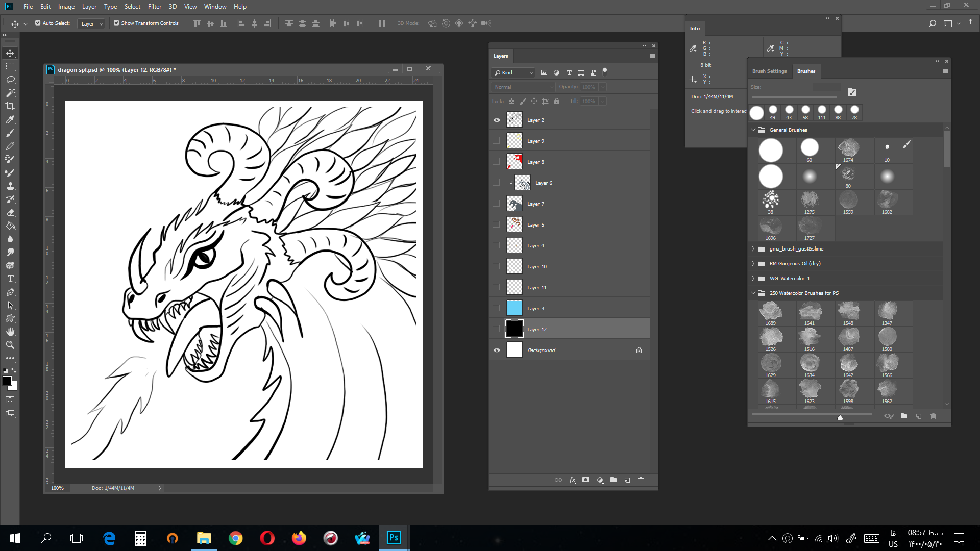The image size is (980, 551).
Task: Select Layer 10 in Layers panel
Action: [577, 267]
